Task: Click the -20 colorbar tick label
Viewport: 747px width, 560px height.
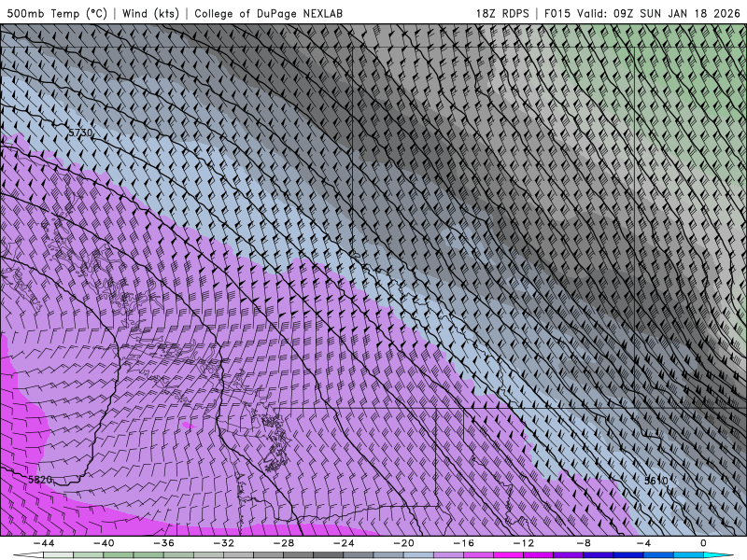Action: [404, 543]
